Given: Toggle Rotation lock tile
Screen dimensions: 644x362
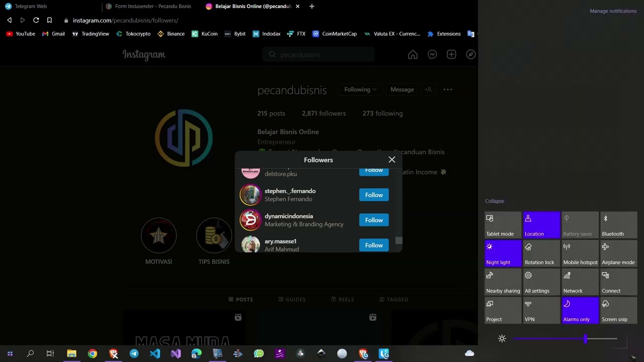Looking at the screenshot, I should click(x=541, y=253).
